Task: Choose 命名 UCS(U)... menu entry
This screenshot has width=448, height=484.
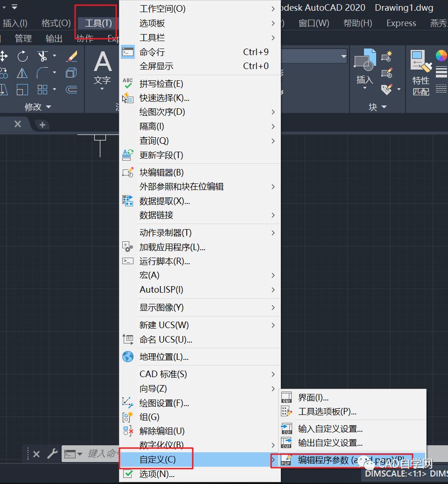Action: [x=200, y=339]
